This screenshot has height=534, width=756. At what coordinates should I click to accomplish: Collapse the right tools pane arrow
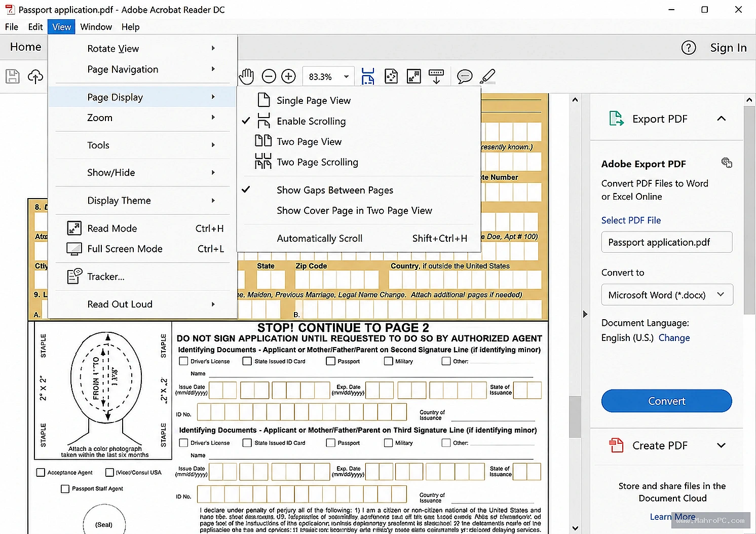(x=585, y=314)
